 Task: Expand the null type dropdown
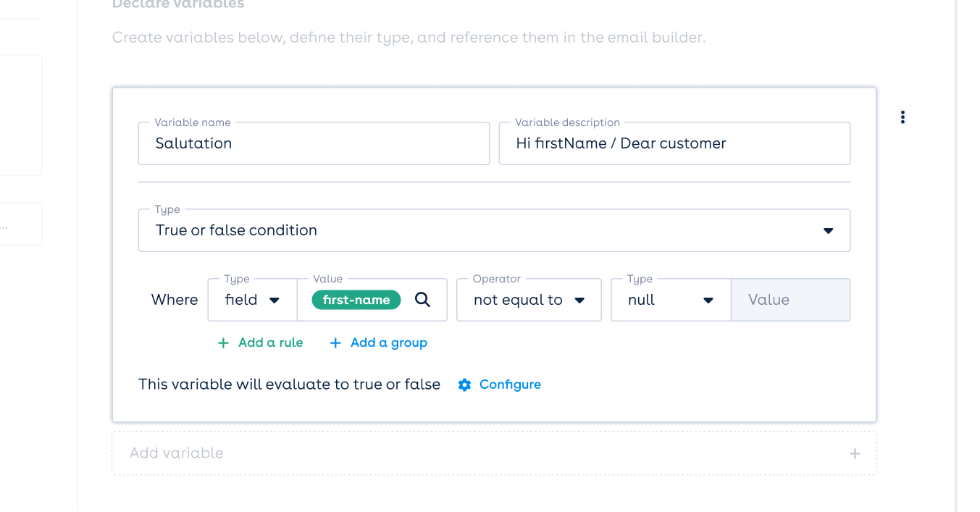click(671, 300)
